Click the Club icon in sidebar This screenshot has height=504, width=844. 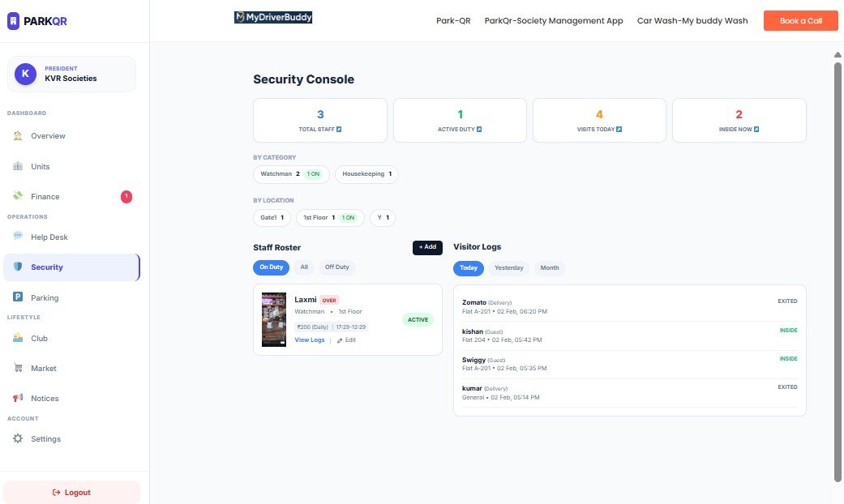click(x=18, y=338)
